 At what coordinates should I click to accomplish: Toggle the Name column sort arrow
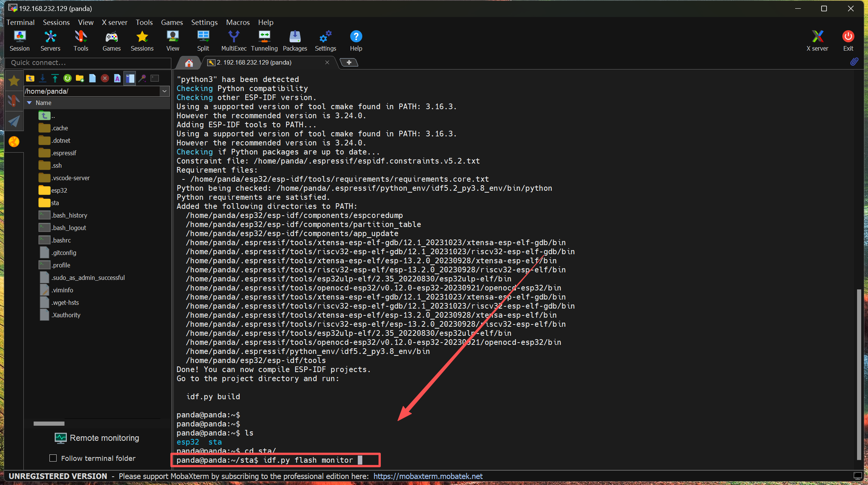[29, 103]
